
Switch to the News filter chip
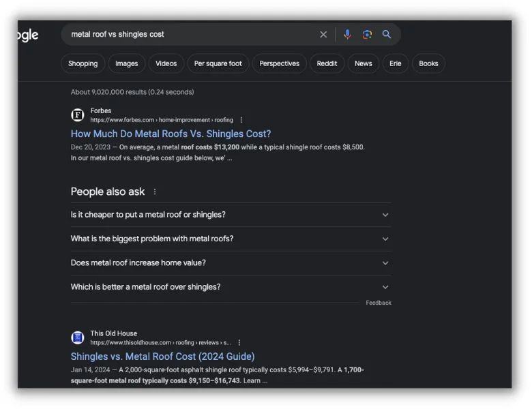click(363, 63)
